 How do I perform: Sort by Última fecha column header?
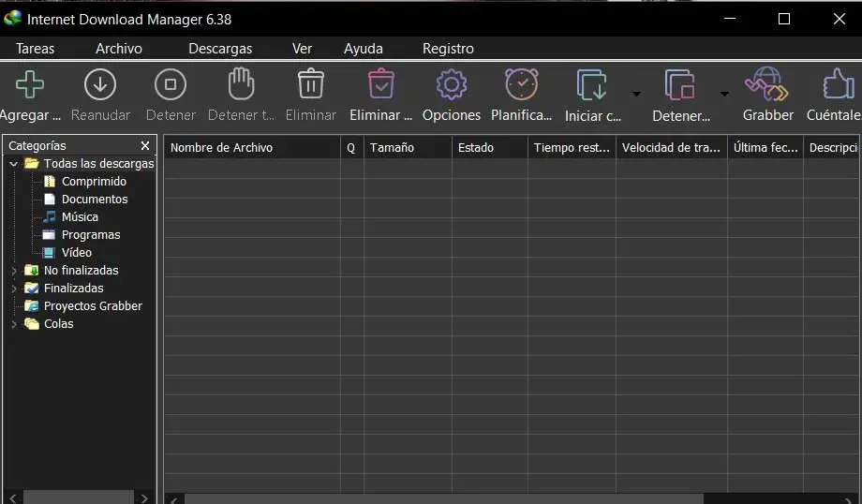[x=765, y=147]
